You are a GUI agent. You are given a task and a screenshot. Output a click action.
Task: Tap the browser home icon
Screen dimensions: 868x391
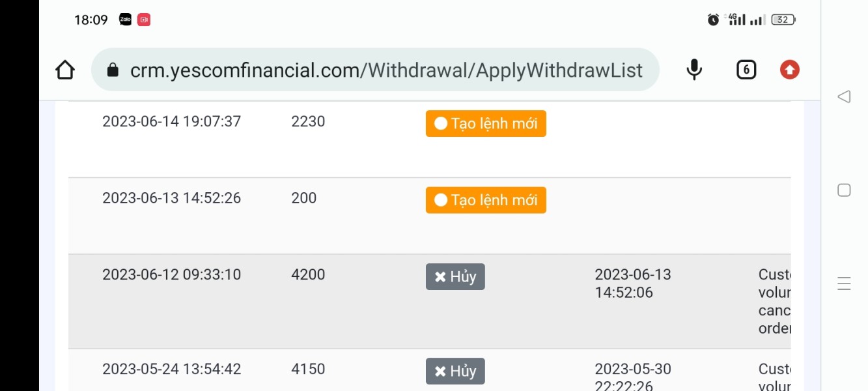tap(65, 70)
